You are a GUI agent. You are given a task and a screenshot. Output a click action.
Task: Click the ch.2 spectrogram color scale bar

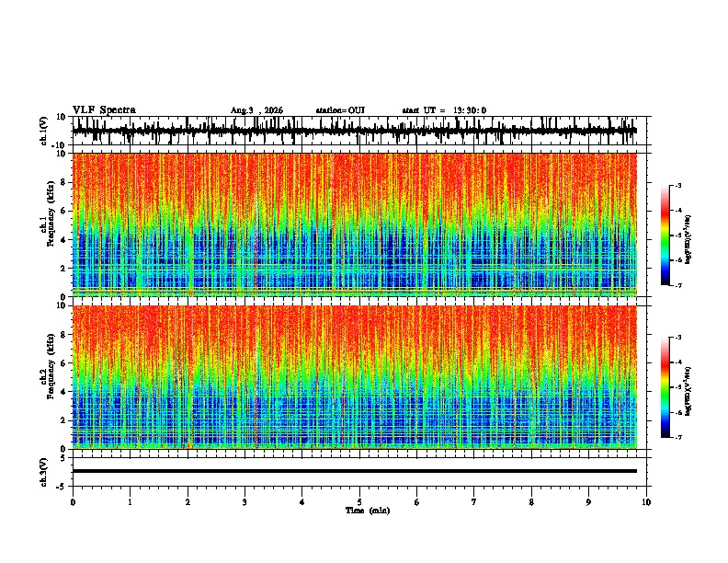pyautogui.click(x=665, y=387)
